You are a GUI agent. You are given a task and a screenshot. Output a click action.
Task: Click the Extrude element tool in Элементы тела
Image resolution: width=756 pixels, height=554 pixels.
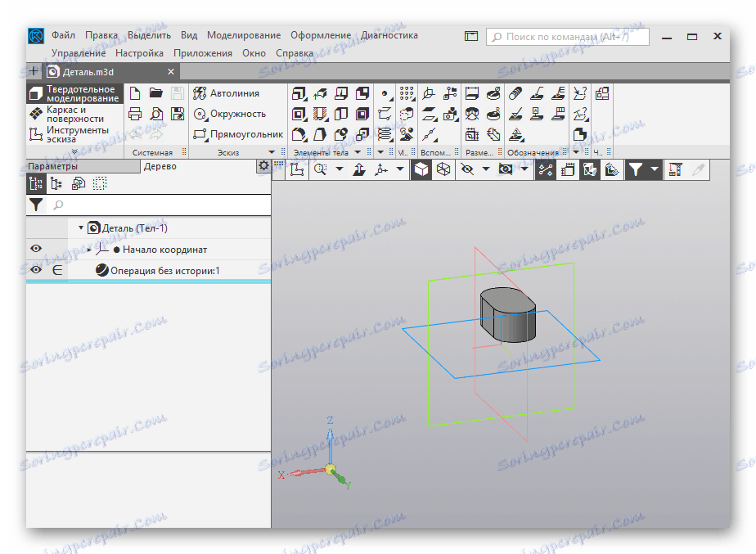pyautogui.click(x=299, y=93)
